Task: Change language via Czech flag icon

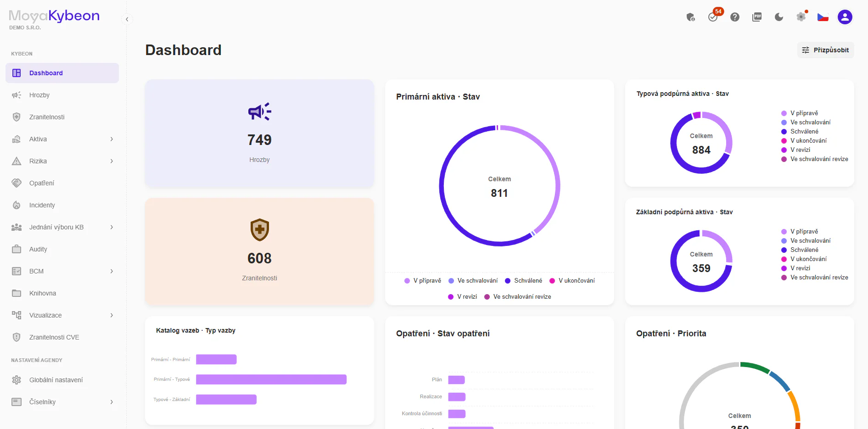Action: (x=823, y=17)
